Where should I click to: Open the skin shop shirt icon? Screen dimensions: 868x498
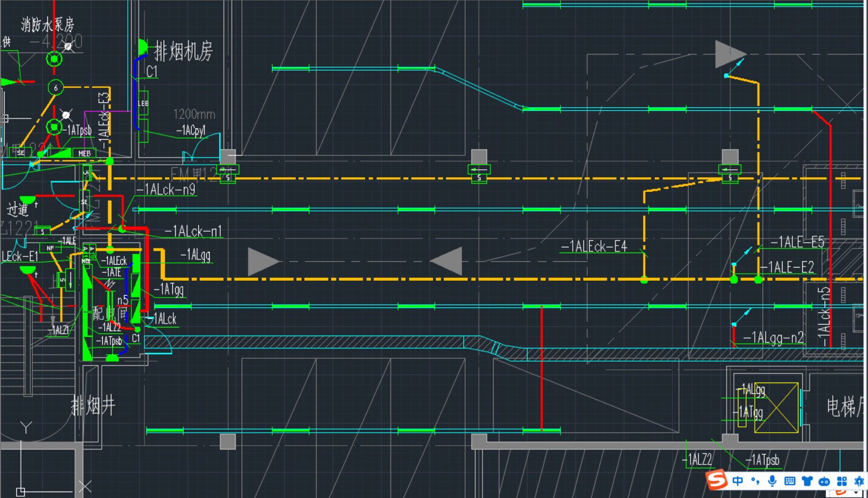point(807,481)
